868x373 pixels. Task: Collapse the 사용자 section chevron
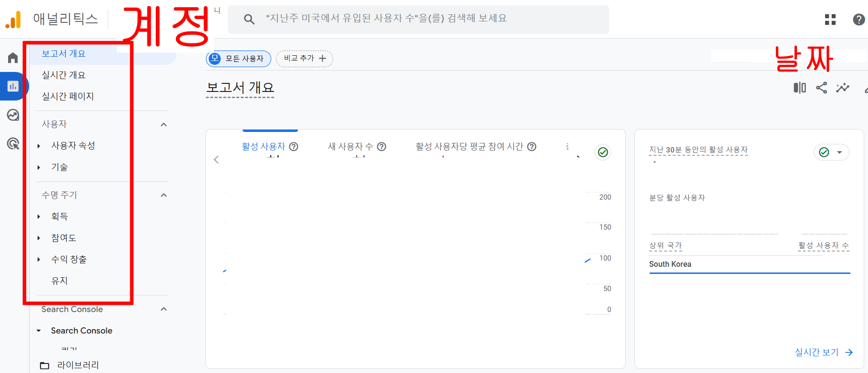[163, 124]
